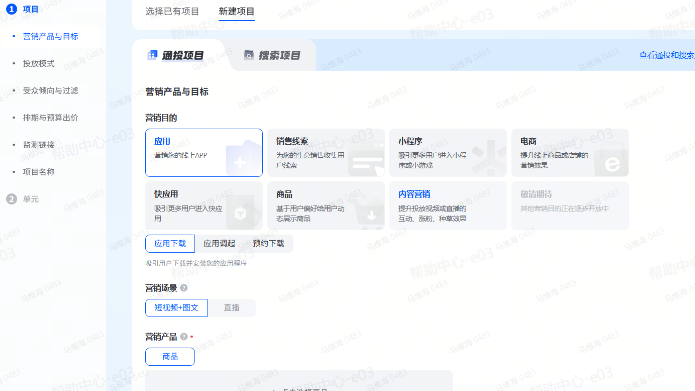This screenshot has width=695, height=391.
Task: Select the 通投项目 tab label
Action: 183,55
